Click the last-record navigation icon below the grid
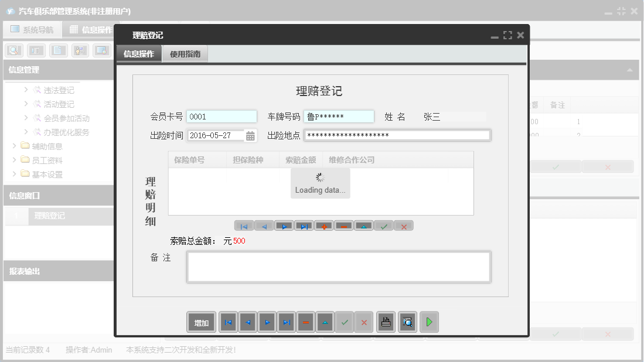The height and width of the screenshot is (362, 644). point(304,226)
